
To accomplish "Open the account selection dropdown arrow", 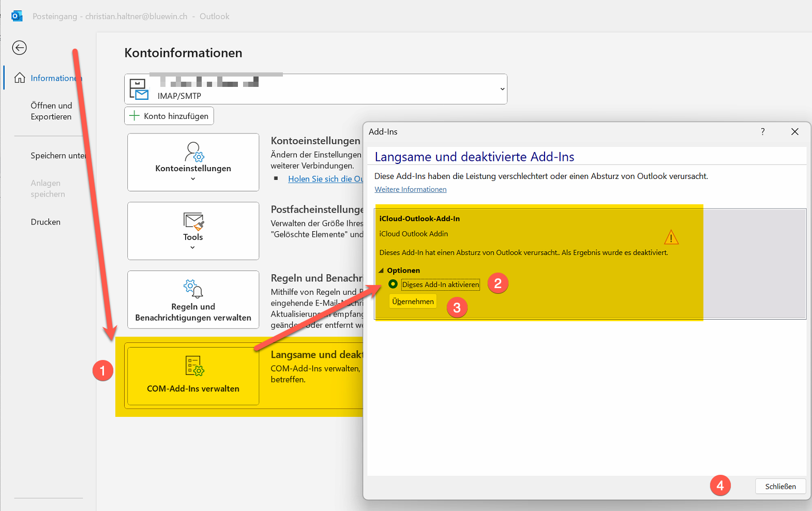I will (x=502, y=89).
